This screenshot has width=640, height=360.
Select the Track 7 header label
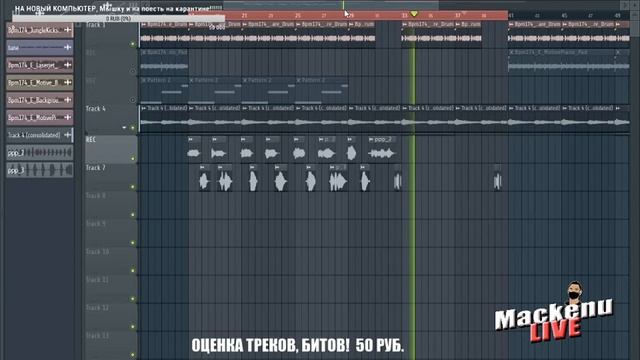tap(96, 168)
